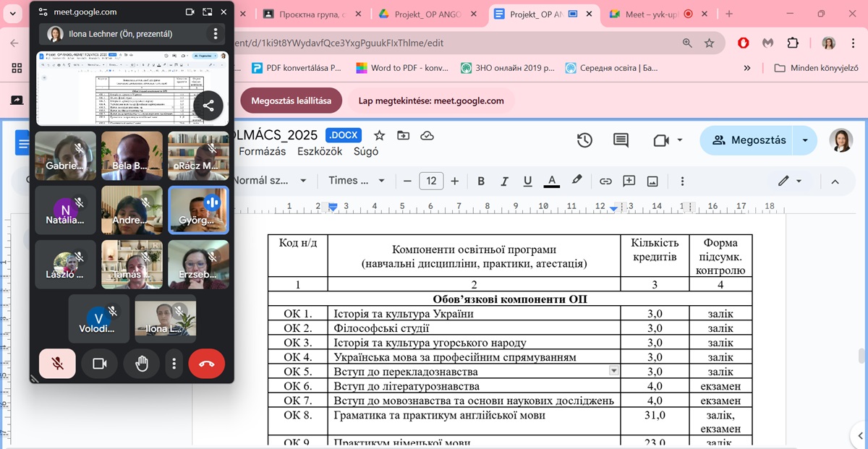
Task: Open the Eszközök menu
Action: point(320,152)
